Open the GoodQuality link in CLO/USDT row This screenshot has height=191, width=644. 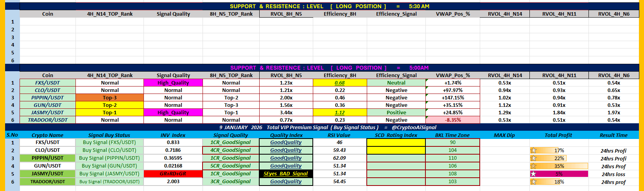[x=286, y=150]
